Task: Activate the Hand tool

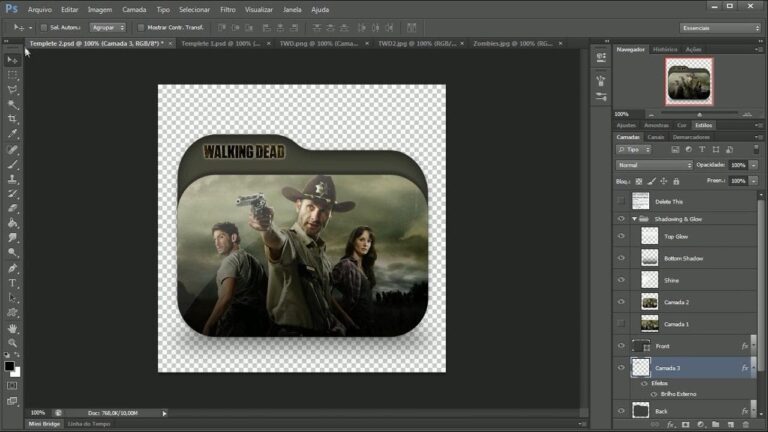Action: (x=12, y=328)
